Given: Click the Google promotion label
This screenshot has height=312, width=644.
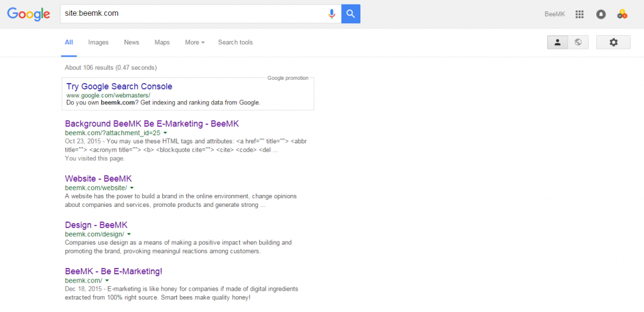Looking at the screenshot, I should click(287, 78).
